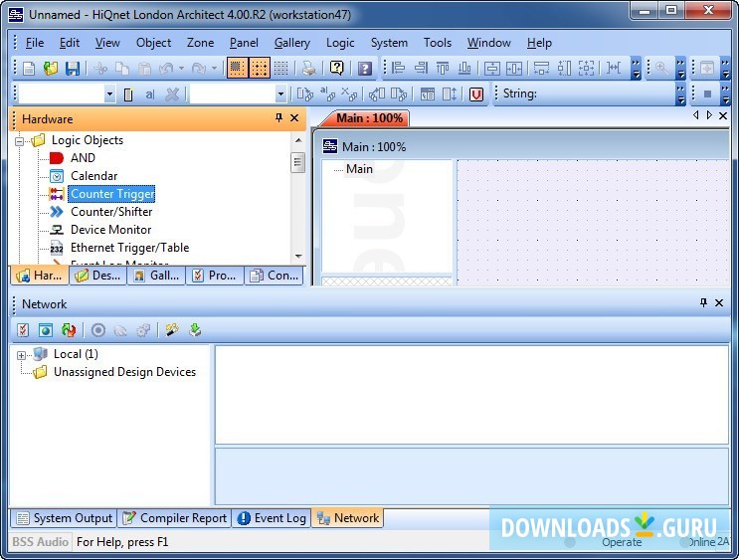Select the Counter/Shifter logic object
The image size is (739, 560).
[x=111, y=212]
